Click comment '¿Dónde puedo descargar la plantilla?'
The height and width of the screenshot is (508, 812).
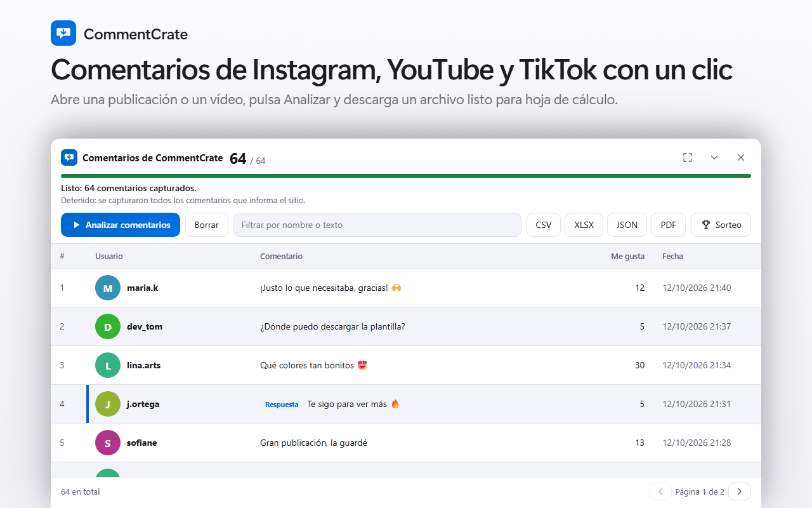point(332,326)
